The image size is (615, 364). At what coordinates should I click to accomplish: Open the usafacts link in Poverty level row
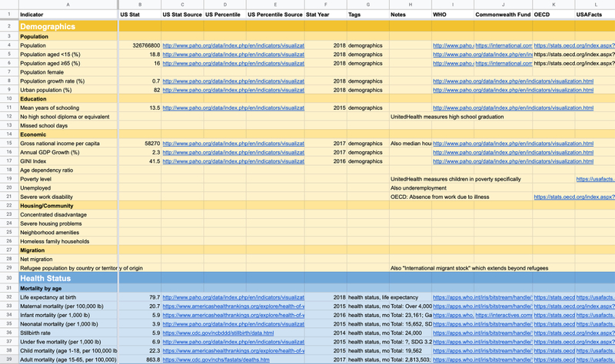[x=595, y=179]
